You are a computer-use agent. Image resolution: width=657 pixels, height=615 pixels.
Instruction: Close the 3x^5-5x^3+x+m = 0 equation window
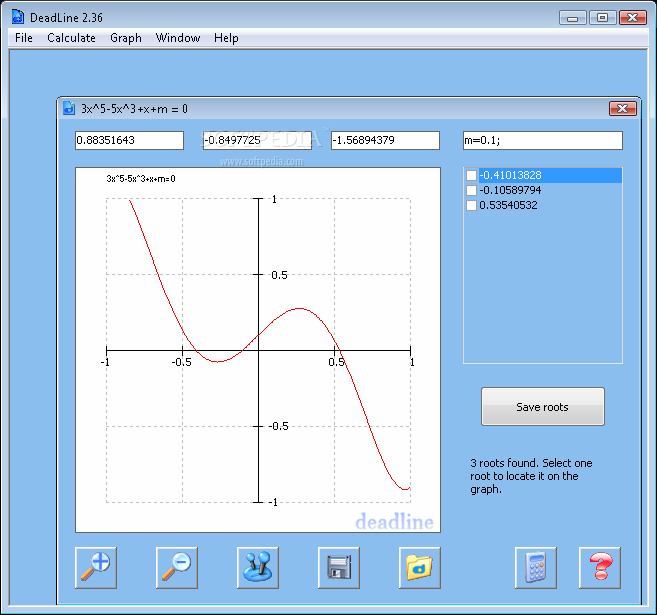click(623, 109)
